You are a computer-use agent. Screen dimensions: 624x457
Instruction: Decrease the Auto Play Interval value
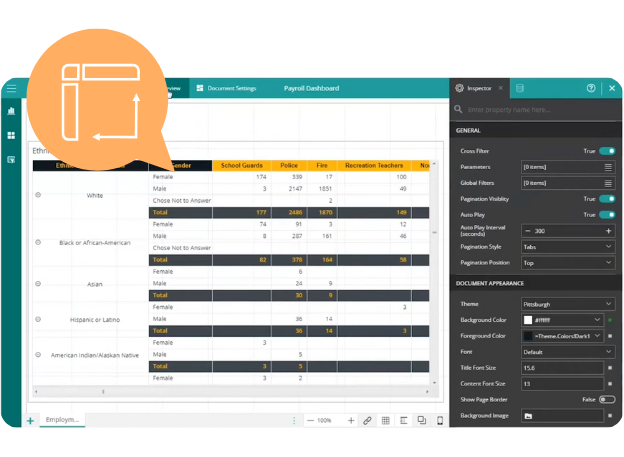point(528,231)
